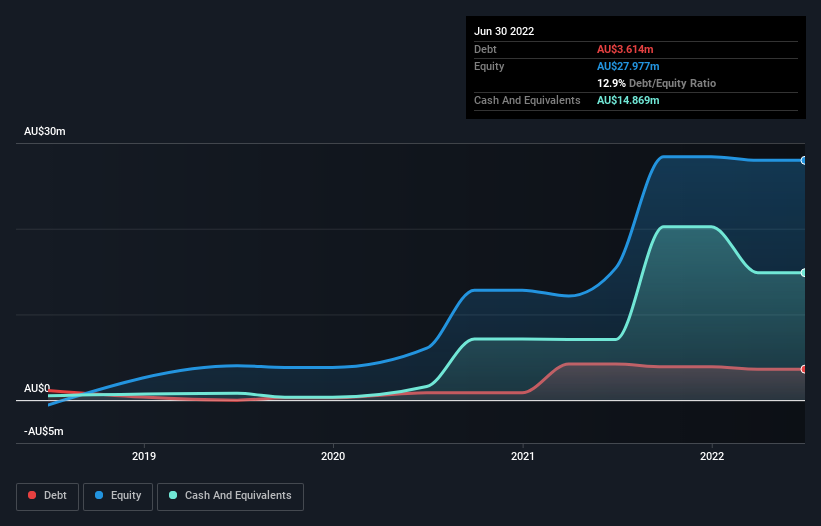Click the Jun 30 2022 tooltip date
Screen dimensions: 821x526
[504, 31]
